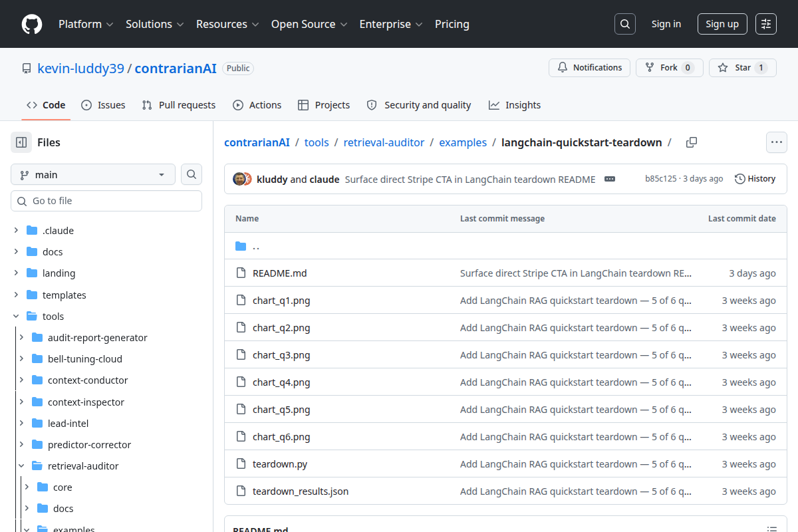This screenshot has width=798, height=532.
Task: Expand the context-conductor folder chevron
Action: [21, 380]
